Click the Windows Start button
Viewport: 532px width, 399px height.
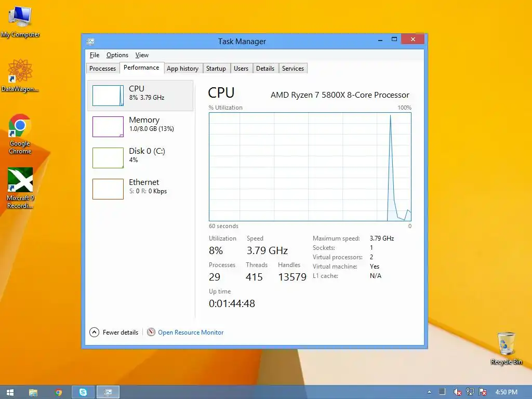pyautogui.click(x=10, y=392)
